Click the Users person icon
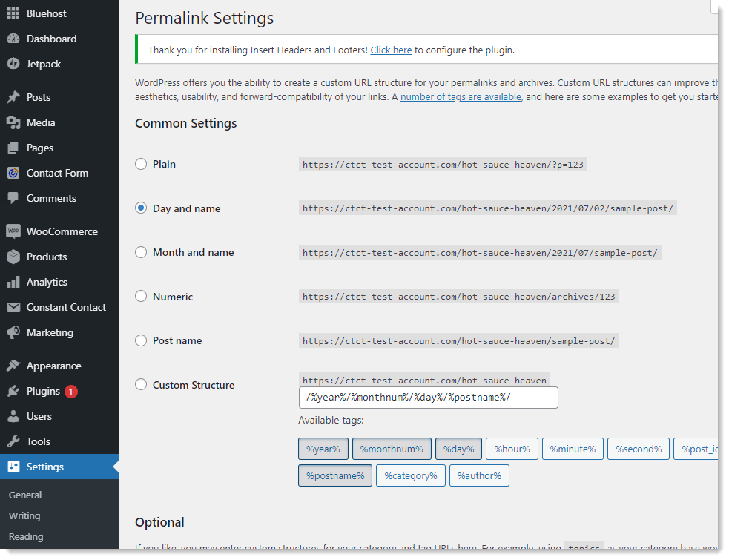This screenshot has height=560, width=729. point(13,416)
